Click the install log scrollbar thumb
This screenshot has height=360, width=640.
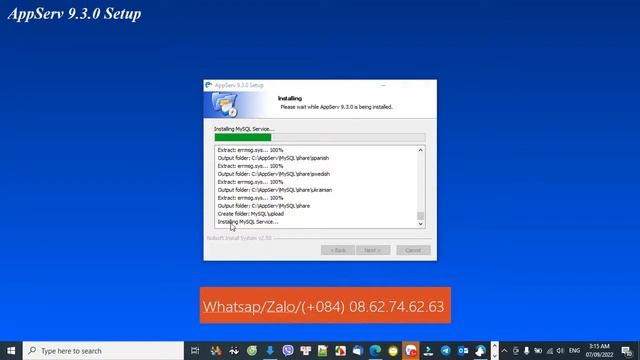(x=420, y=216)
